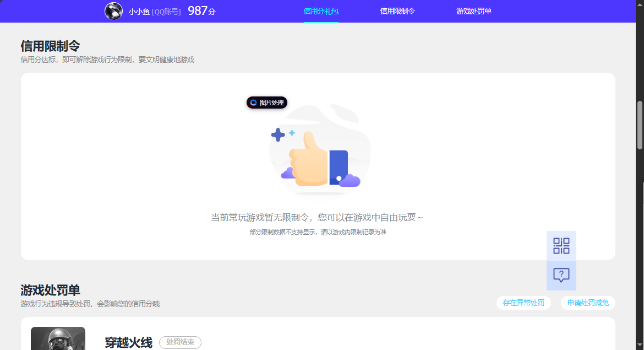Switch to the 信用限制令 tab
This screenshot has height=350, width=644.
(x=397, y=11)
